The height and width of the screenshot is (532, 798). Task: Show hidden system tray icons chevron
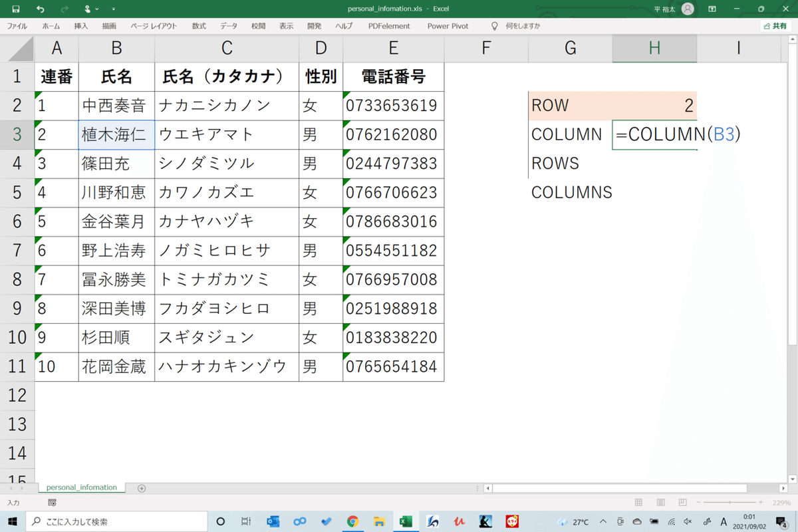tap(604, 521)
